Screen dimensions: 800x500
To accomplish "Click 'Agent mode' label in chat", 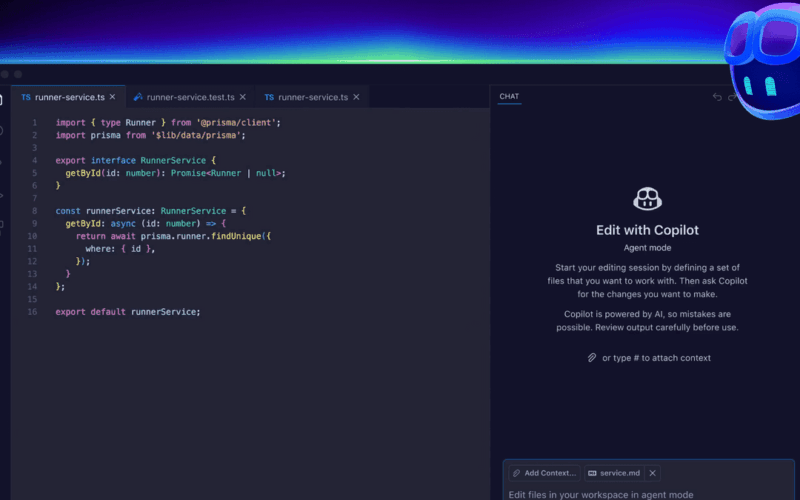I will pyautogui.click(x=647, y=248).
